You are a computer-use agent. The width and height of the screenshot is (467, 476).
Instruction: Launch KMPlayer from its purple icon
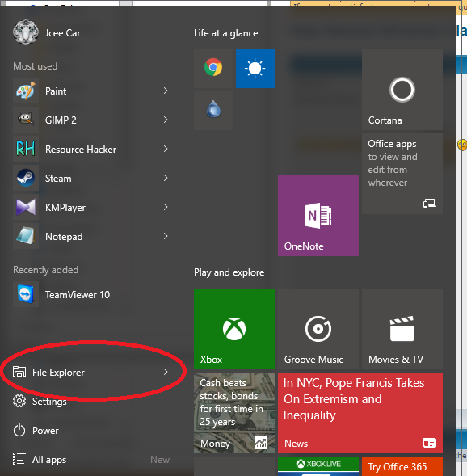[x=26, y=207]
